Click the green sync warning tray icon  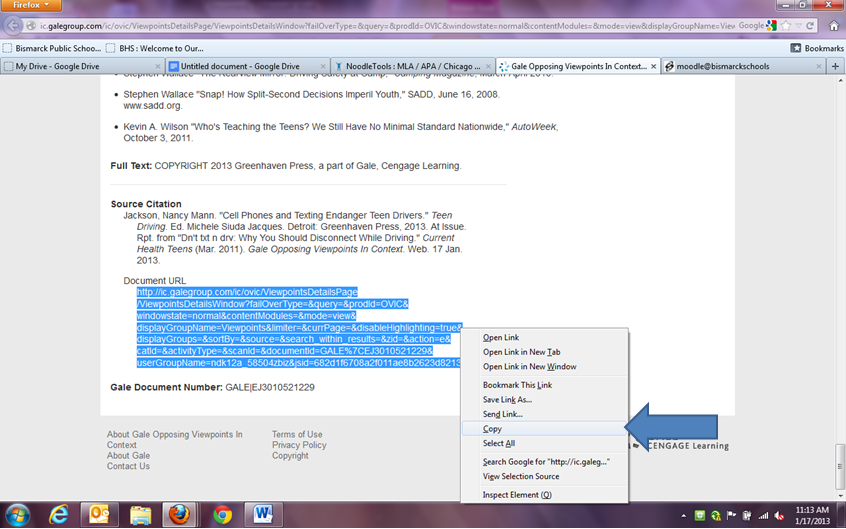click(x=716, y=516)
